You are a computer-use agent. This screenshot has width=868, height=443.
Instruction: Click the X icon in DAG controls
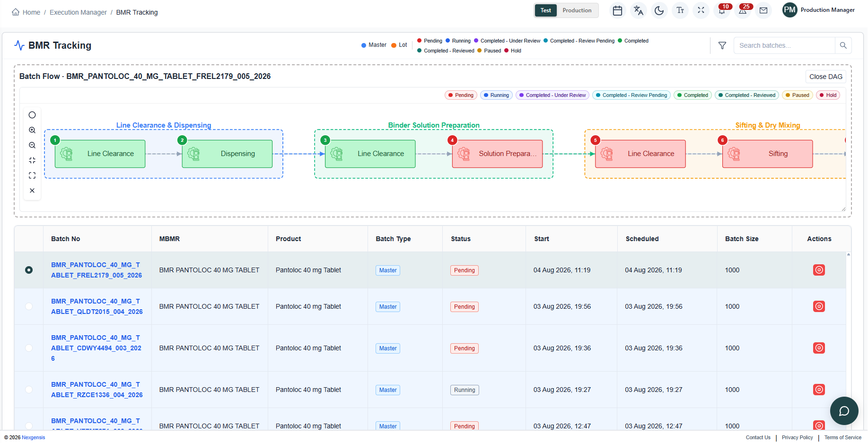coord(32,191)
